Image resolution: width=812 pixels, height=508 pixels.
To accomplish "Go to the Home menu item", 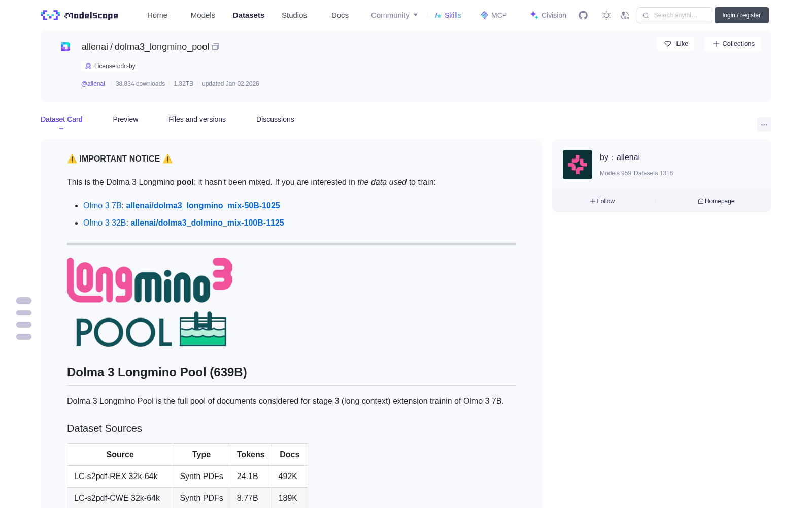I will coord(157,15).
